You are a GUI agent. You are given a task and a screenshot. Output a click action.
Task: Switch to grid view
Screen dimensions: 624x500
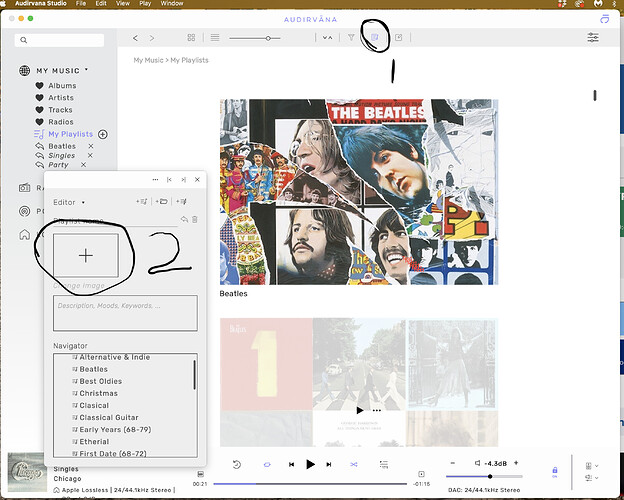191,37
